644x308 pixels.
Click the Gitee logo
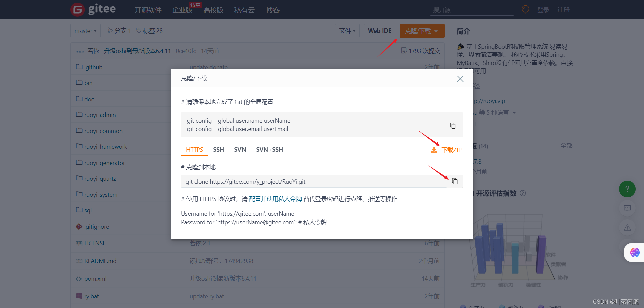pyautogui.click(x=93, y=9)
